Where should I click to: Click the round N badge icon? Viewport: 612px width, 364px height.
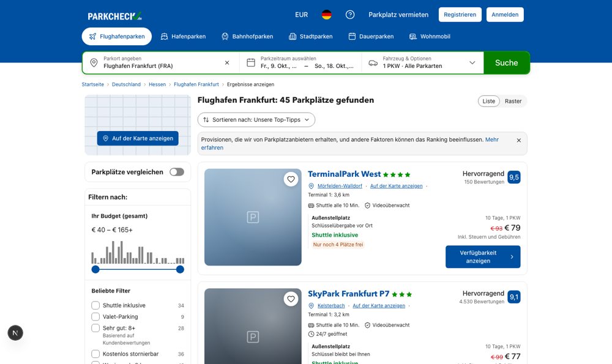[x=15, y=333]
